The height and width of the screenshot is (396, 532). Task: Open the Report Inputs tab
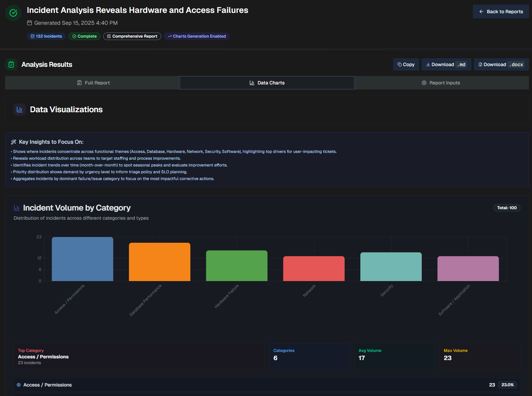tap(441, 83)
